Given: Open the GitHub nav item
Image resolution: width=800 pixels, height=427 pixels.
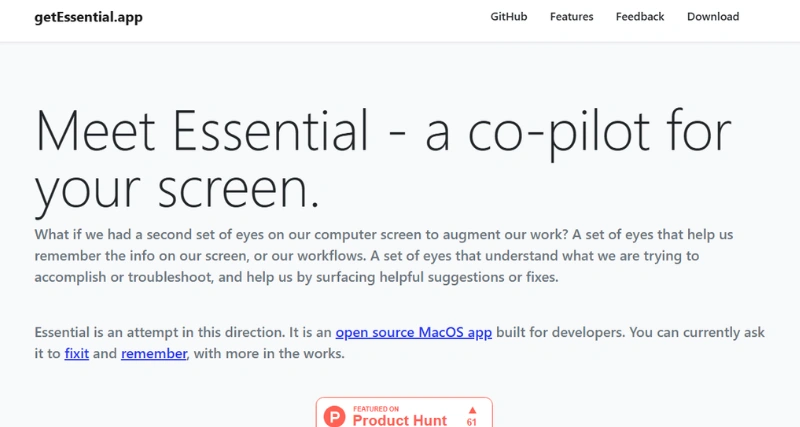Looking at the screenshot, I should pyautogui.click(x=509, y=17).
